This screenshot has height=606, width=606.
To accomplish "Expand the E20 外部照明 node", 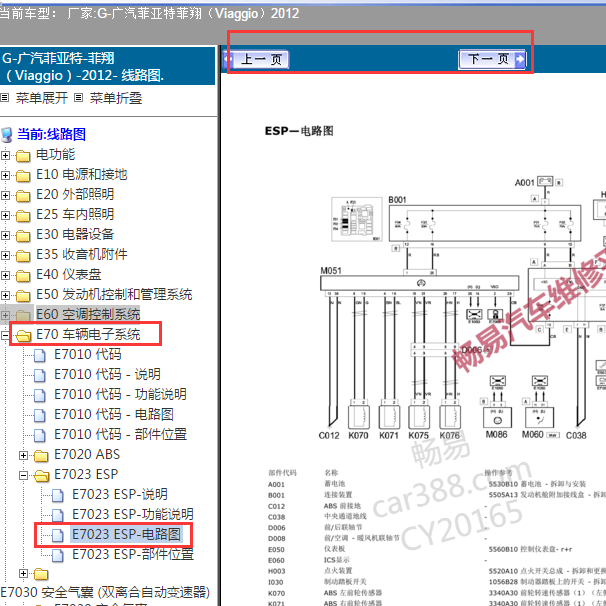I will [5, 195].
